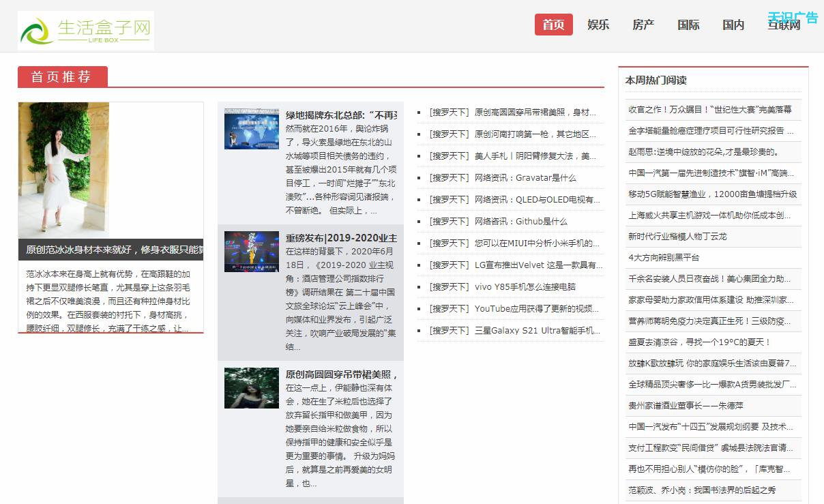Open the 房产 navigation item
Viewport: 824px width, 504px height.
click(x=643, y=25)
